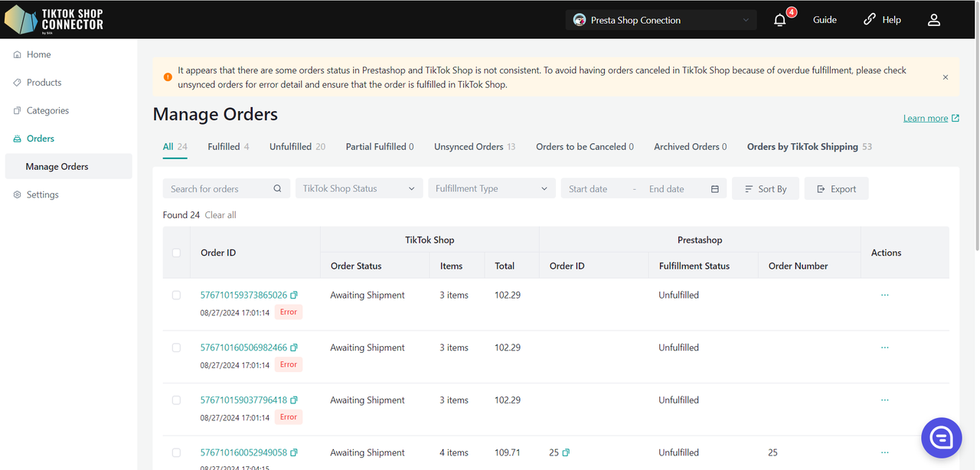Image resolution: width=980 pixels, height=470 pixels.
Task: Copy order ID 576710160506982466
Action: 294,348
